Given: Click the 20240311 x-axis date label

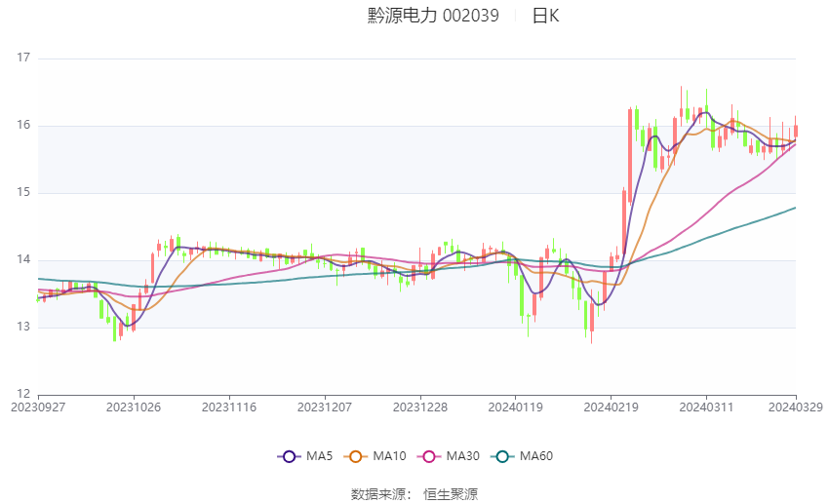Looking at the screenshot, I should click(x=706, y=407).
